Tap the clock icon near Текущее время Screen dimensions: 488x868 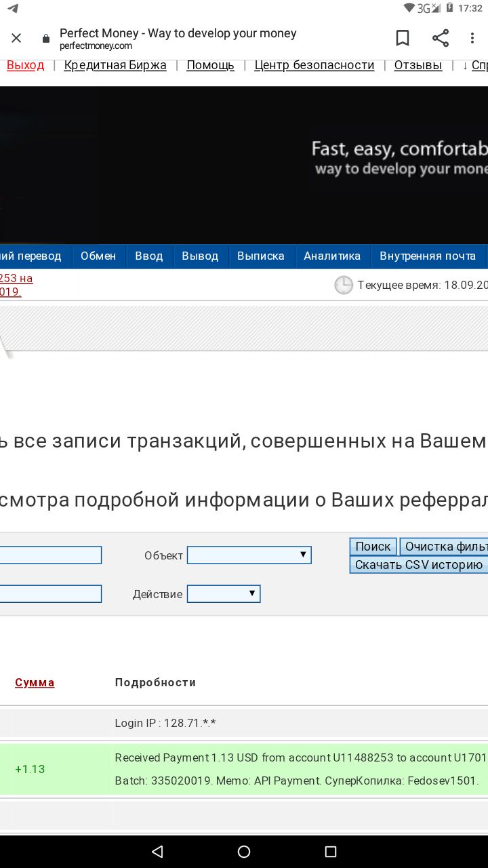point(344,285)
